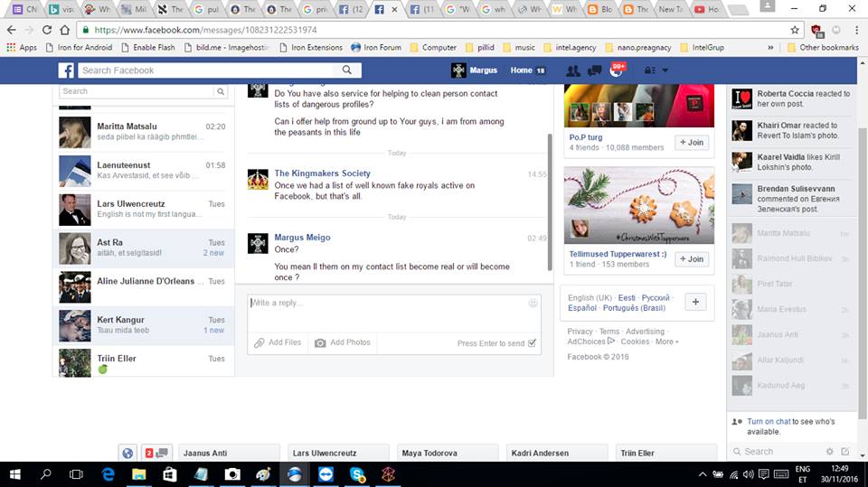This screenshot has width=868, height=487.
Task: Open The Kingmakers Society sender link
Action: 322,173
